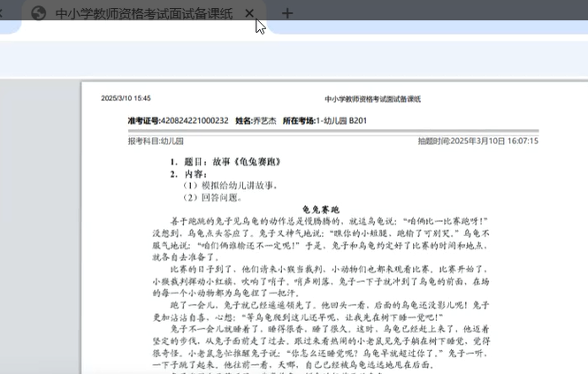Click the timestamp 2025/3/10 15:45
The image size is (588, 374).
126,98
